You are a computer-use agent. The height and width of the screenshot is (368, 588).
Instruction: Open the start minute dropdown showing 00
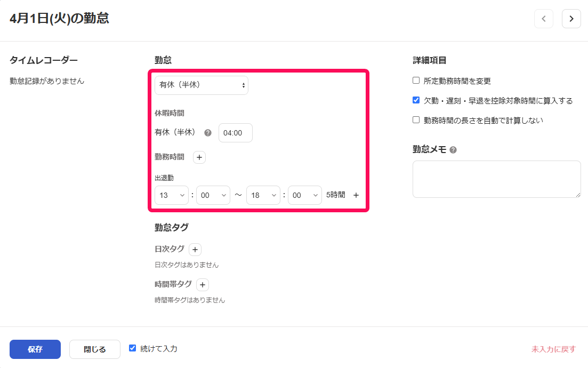[x=213, y=195]
